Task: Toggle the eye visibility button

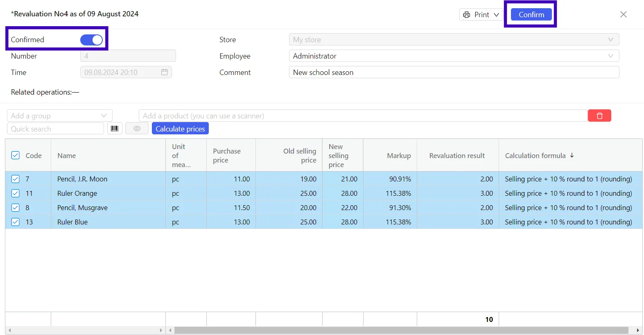Action: coord(137,129)
